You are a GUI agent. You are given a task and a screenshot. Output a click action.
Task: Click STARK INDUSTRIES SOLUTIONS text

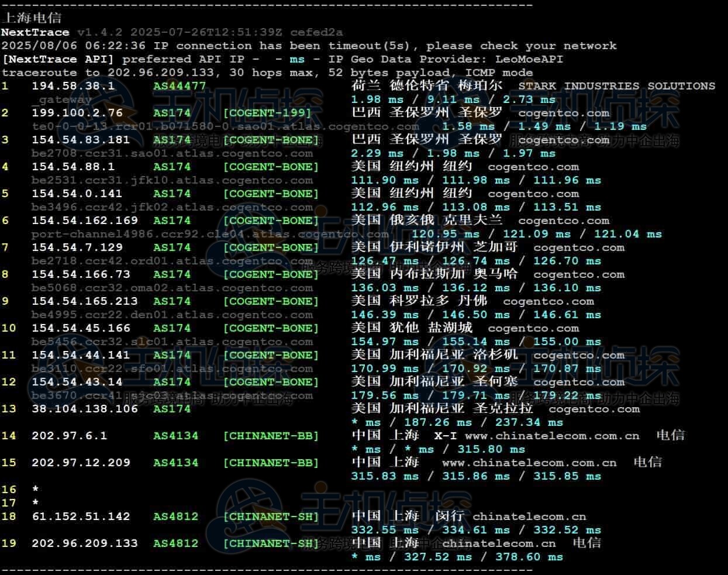point(616,86)
